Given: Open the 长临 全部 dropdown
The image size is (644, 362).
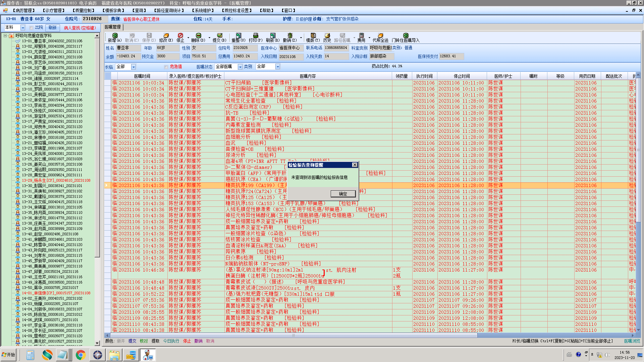Looking at the screenshot, I should tap(133, 67).
